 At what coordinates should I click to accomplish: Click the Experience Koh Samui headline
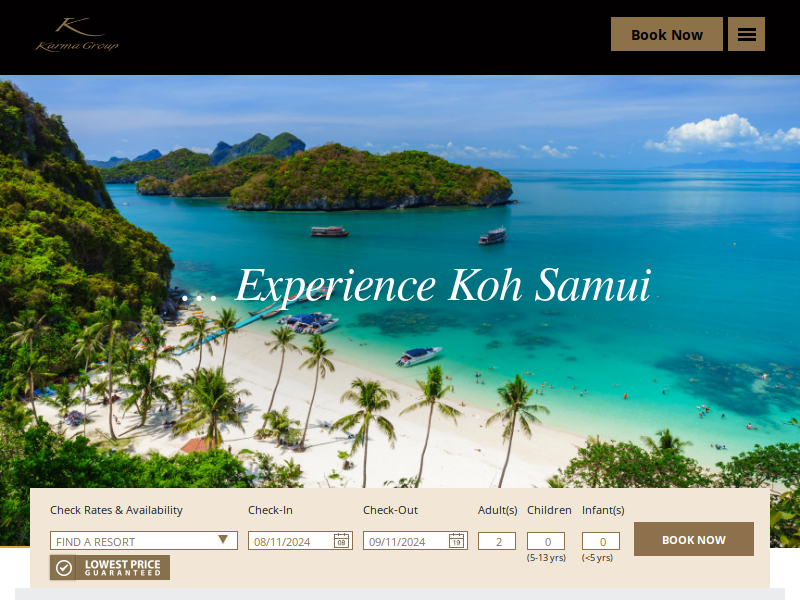(443, 286)
